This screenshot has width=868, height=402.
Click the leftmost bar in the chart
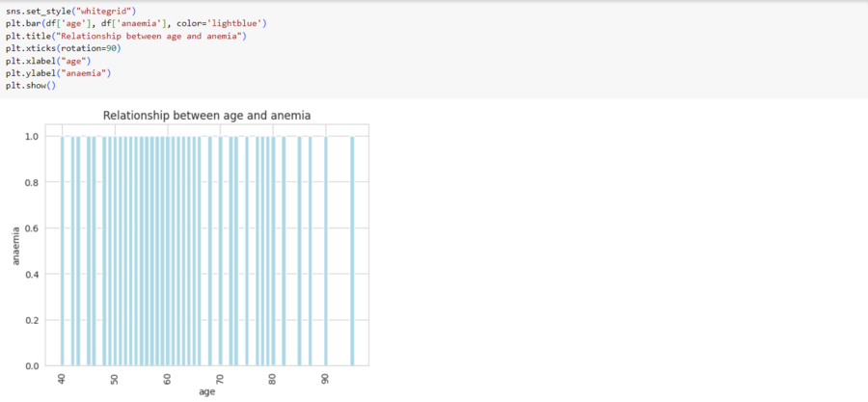62,251
